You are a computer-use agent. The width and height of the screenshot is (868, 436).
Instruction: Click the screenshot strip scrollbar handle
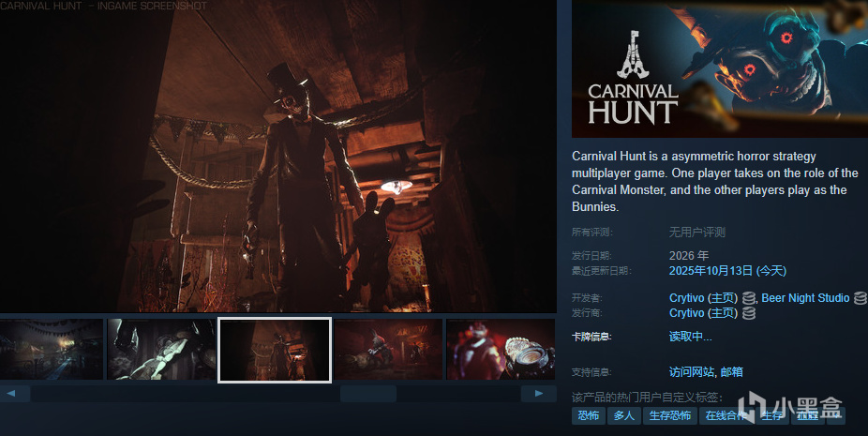[368, 394]
